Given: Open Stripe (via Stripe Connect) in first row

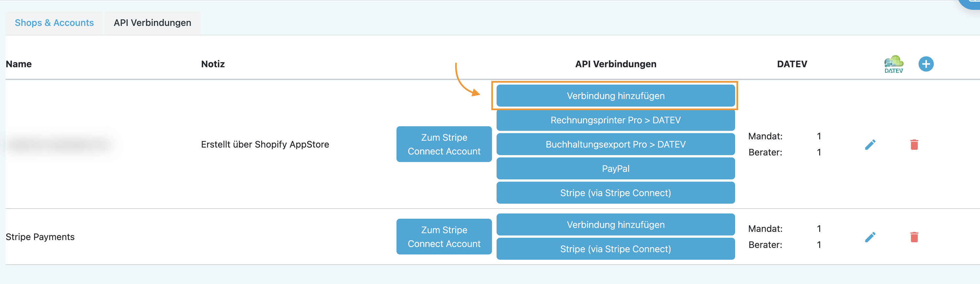Looking at the screenshot, I should (x=615, y=193).
